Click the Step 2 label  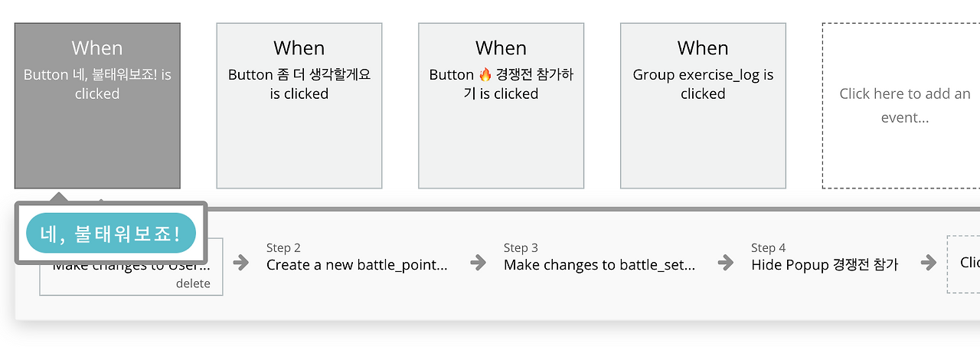pos(283,247)
